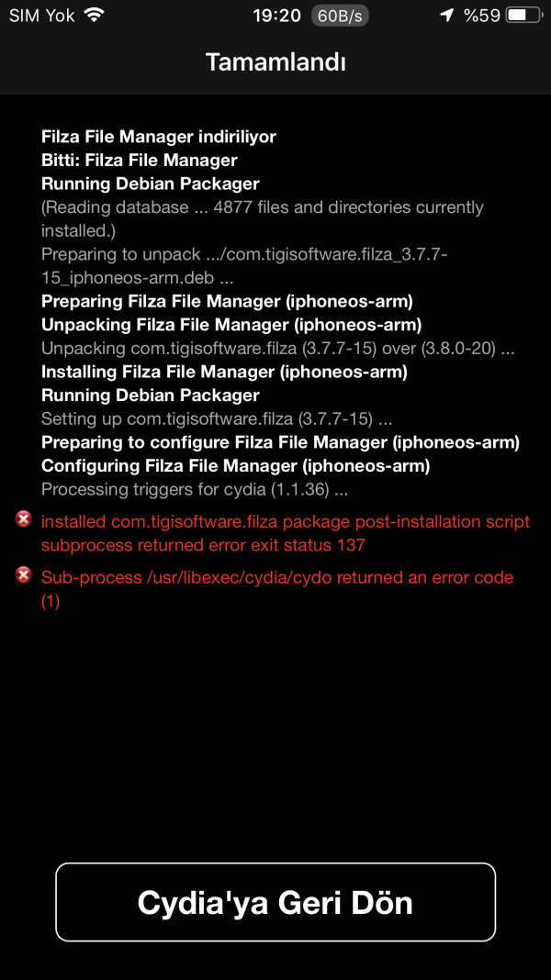Tap the Tamamlandı title
Viewport: 551px width, 980px height.
[x=275, y=61]
